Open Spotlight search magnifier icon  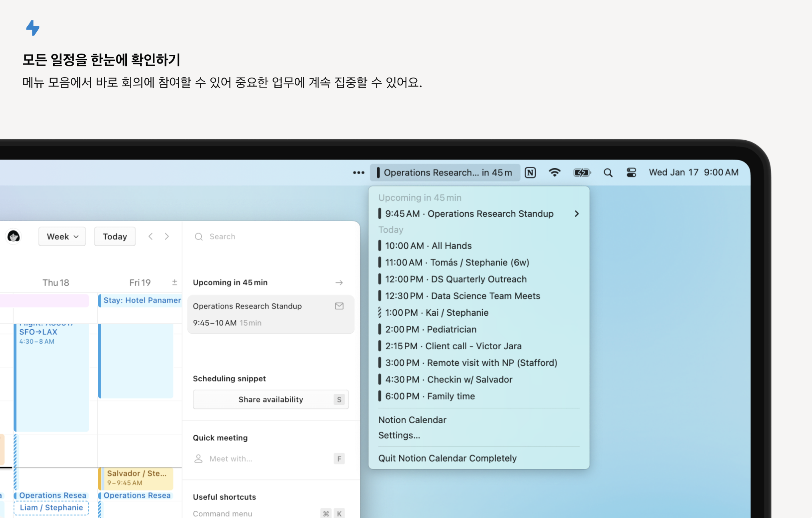pyautogui.click(x=608, y=173)
